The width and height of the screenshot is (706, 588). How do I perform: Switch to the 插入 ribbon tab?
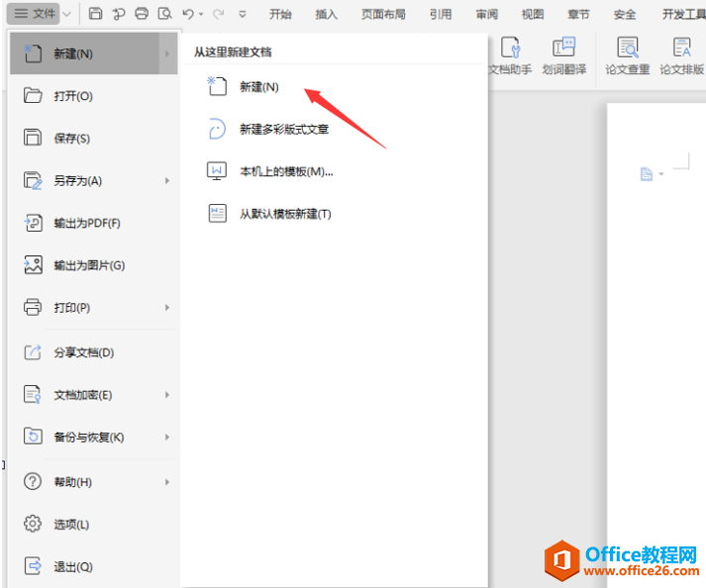click(327, 15)
